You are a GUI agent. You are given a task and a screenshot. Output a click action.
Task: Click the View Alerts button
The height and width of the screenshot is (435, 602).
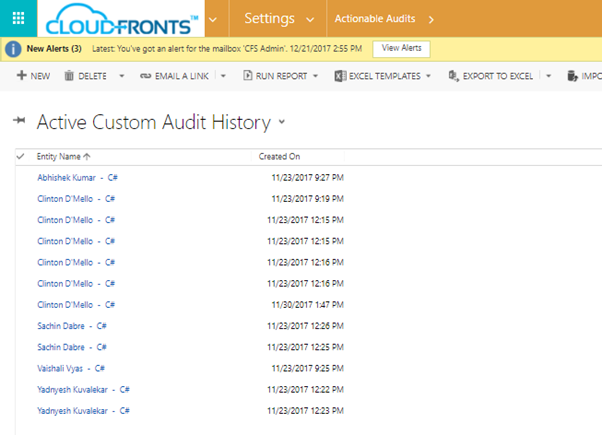pyautogui.click(x=402, y=48)
